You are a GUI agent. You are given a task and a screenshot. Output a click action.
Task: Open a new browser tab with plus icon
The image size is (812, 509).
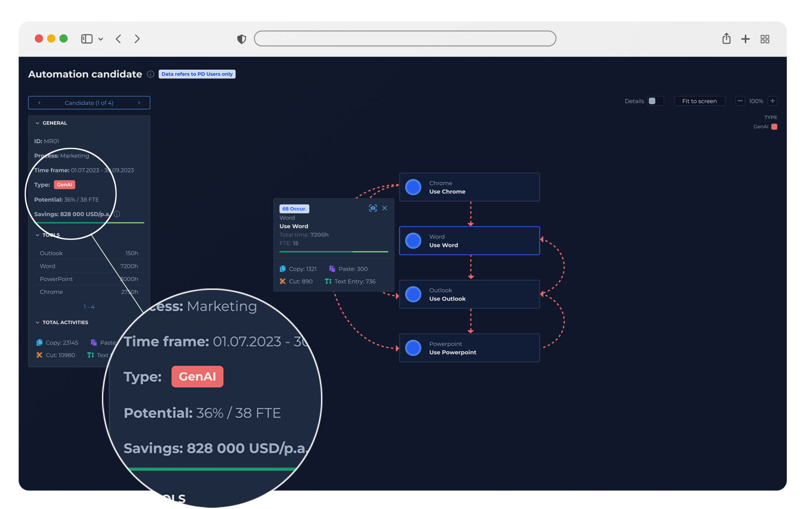pos(745,39)
